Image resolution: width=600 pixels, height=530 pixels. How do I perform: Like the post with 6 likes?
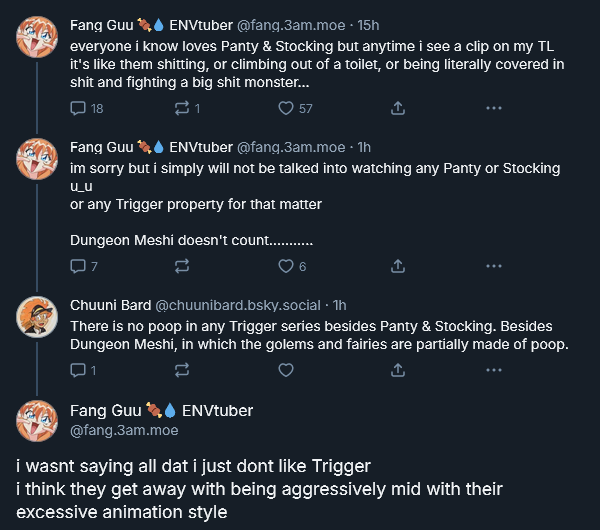[286, 266]
